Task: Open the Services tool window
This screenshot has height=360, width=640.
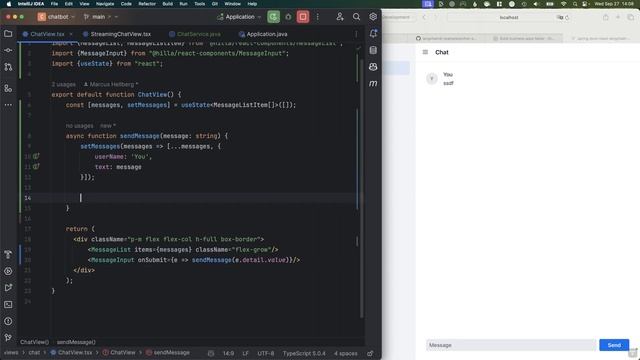Action: [8, 271]
